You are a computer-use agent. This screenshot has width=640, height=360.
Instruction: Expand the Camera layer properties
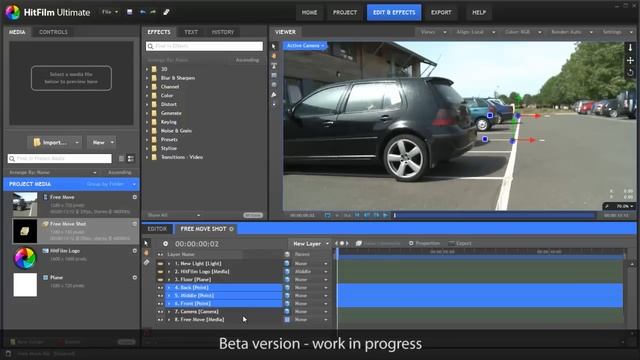169,312
